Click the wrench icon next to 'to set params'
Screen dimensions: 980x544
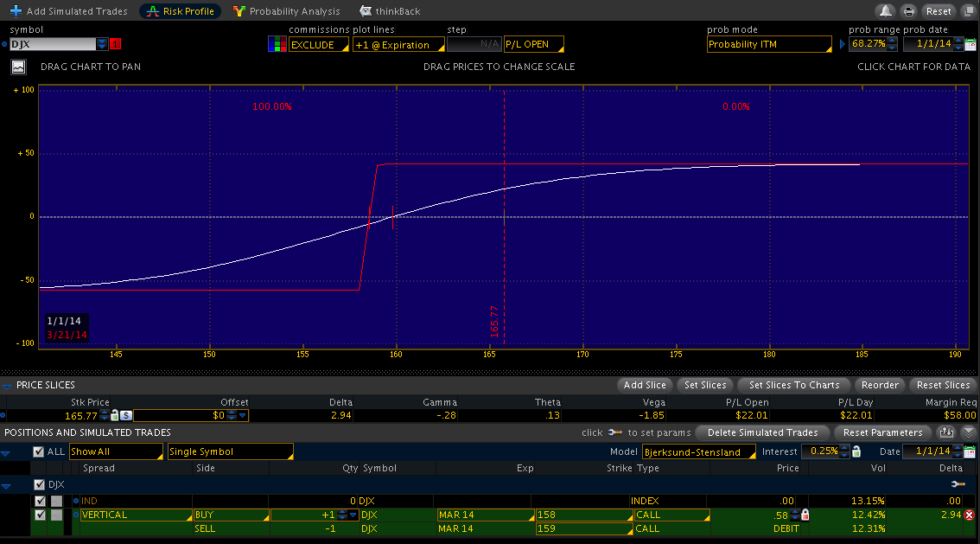tap(615, 432)
